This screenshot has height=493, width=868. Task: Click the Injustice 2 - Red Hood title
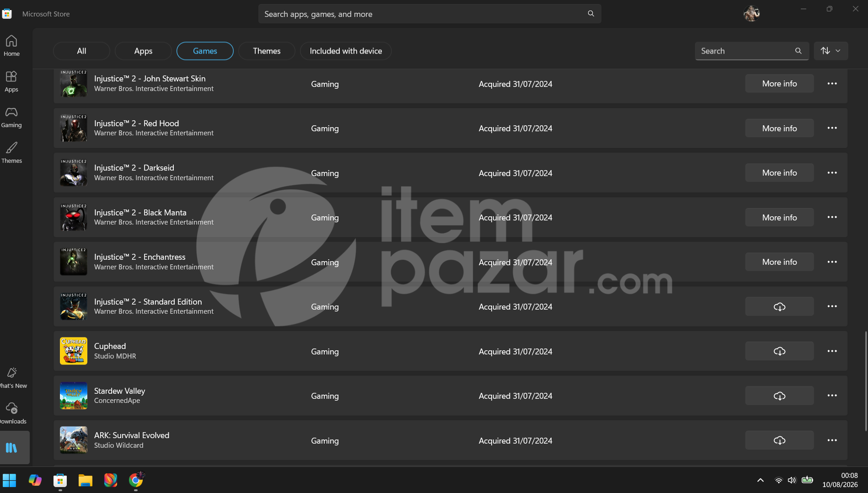[136, 123]
